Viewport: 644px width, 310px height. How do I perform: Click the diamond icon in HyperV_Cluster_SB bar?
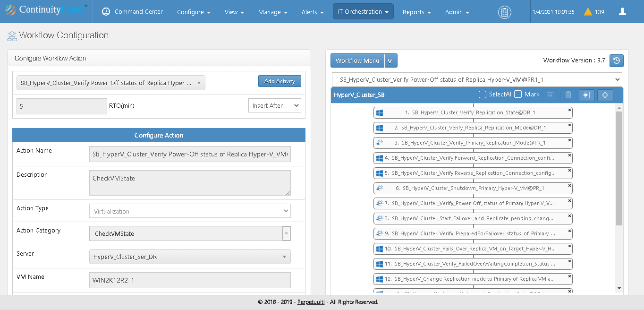click(605, 95)
